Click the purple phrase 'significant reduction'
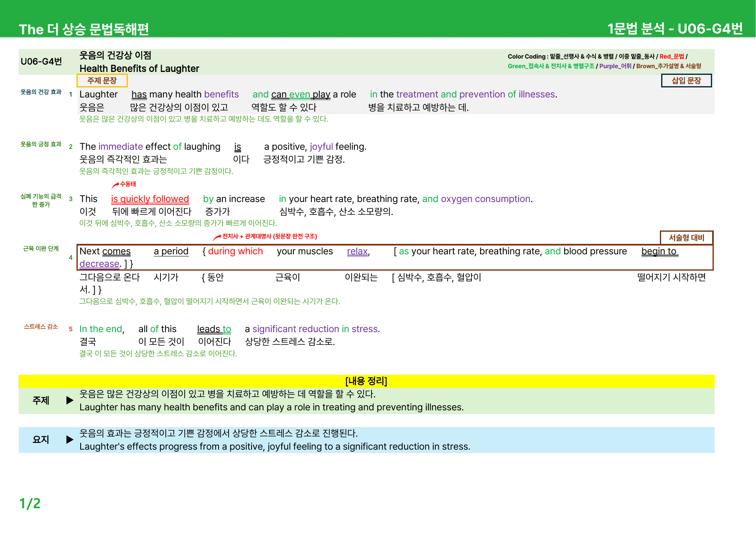 tap(296, 329)
